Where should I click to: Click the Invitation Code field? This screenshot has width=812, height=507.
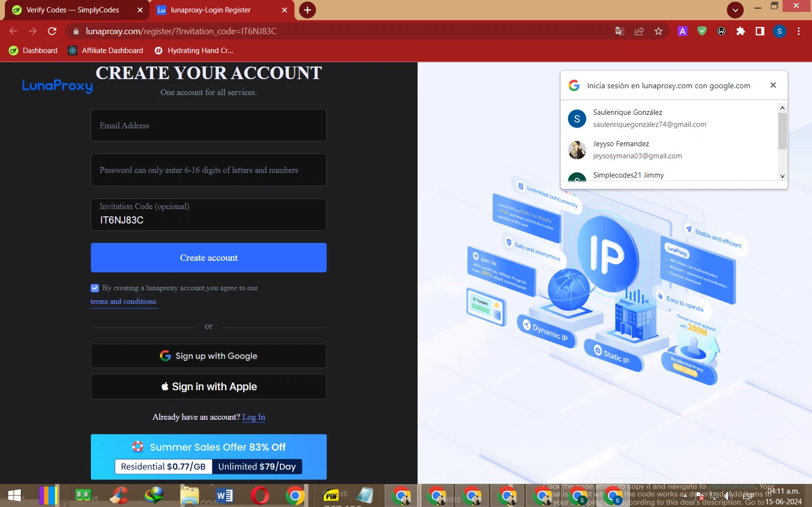[208, 215]
